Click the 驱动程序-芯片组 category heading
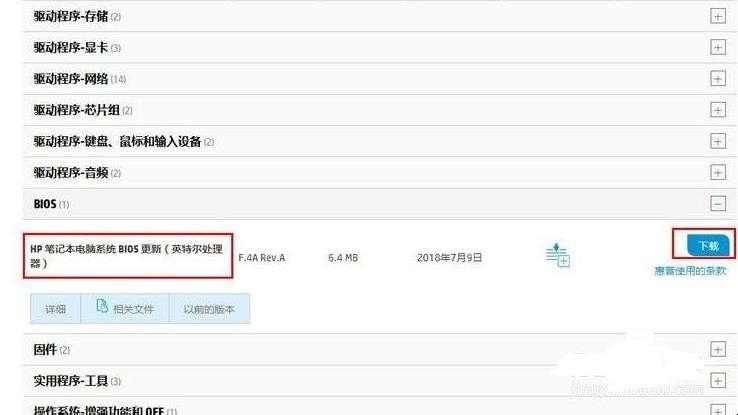This screenshot has width=738, height=415. pyautogui.click(x=76, y=110)
